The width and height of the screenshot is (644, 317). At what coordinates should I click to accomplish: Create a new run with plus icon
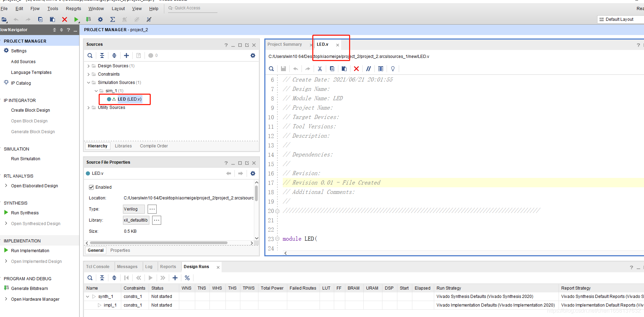(175, 278)
